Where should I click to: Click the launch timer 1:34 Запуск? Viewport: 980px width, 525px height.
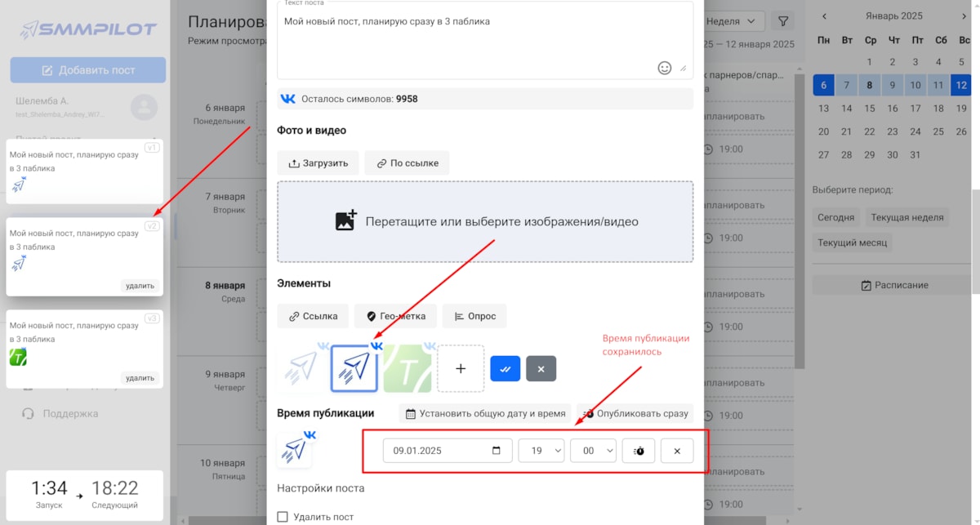coord(49,495)
